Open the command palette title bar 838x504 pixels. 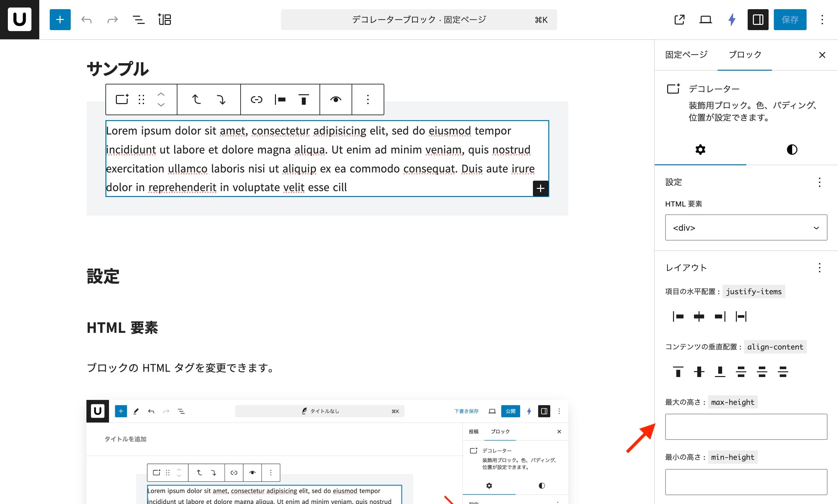[418, 19]
